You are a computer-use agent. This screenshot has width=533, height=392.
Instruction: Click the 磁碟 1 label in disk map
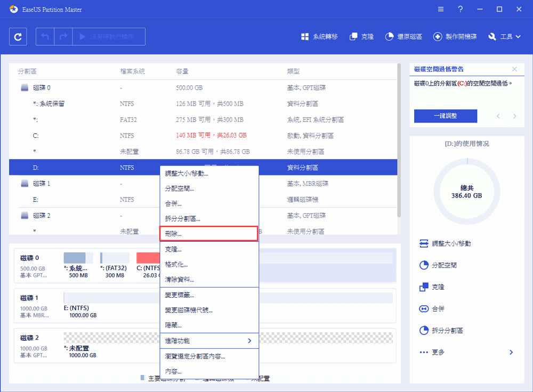click(29, 298)
